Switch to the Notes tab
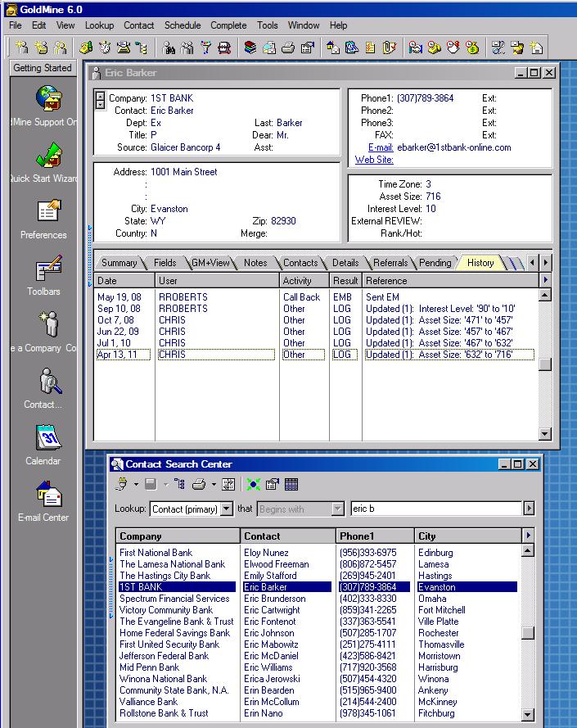 tap(255, 263)
